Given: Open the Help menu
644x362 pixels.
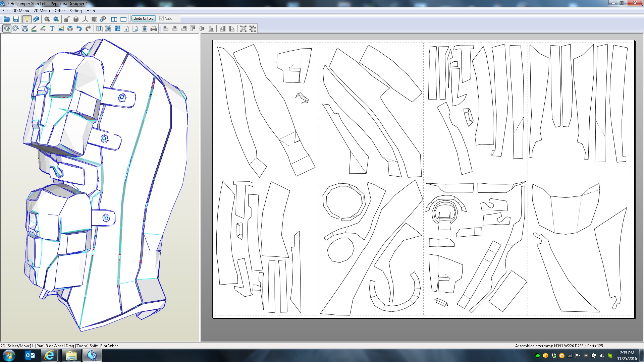Looking at the screenshot, I should pos(91,11).
